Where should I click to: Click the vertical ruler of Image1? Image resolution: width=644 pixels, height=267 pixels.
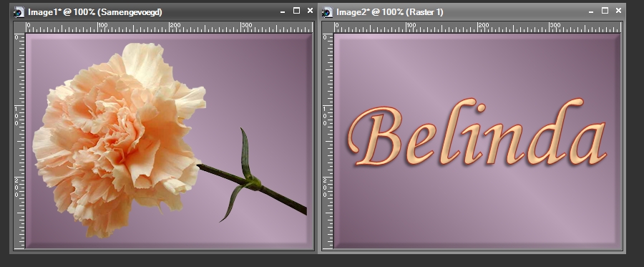point(19,141)
